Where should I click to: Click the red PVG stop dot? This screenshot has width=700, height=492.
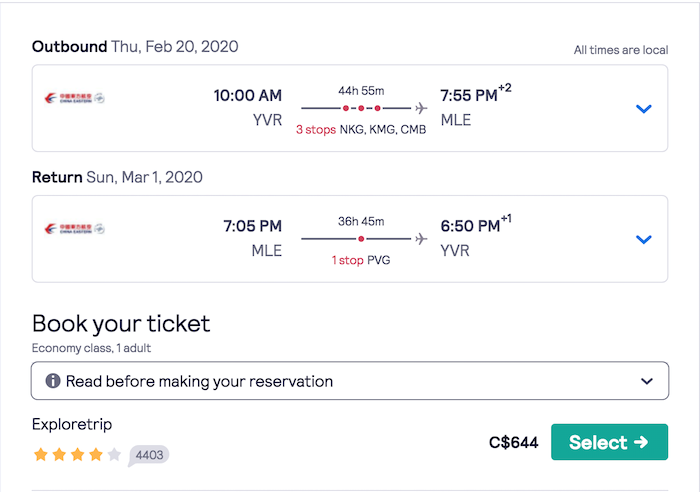point(361,239)
